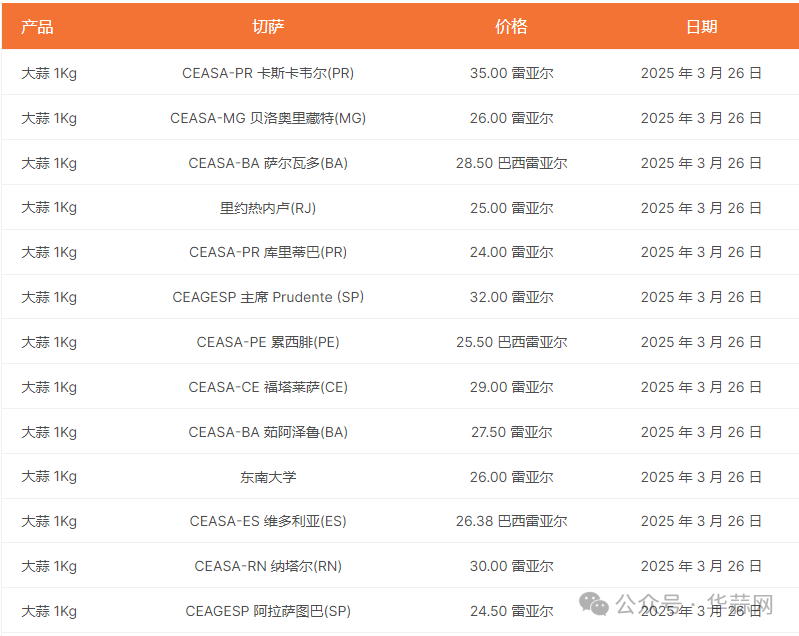Select the CEASA-PR 库里蒂巴(PR) row name
The width and height of the screenshot is (799, 636).
(268, 252)
